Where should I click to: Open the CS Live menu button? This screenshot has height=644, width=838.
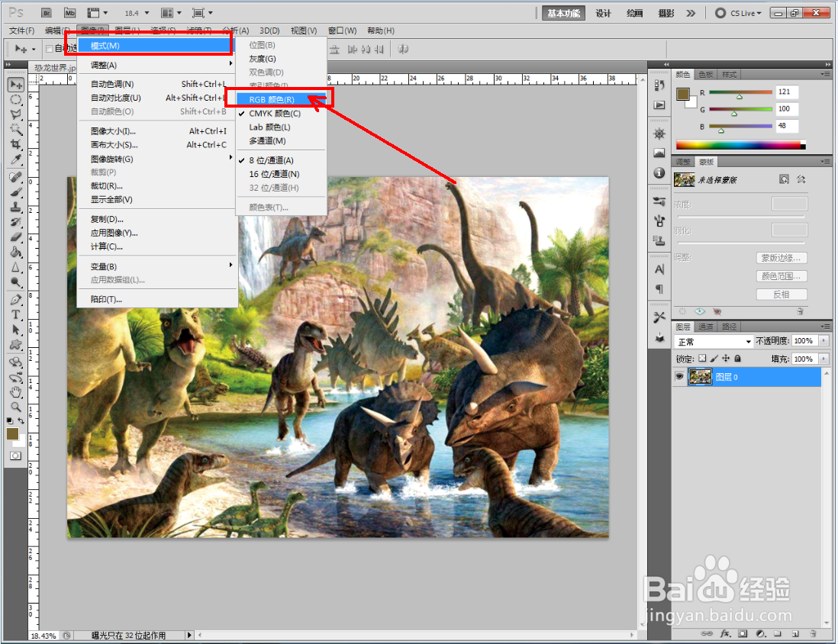(x=739, y=14)
